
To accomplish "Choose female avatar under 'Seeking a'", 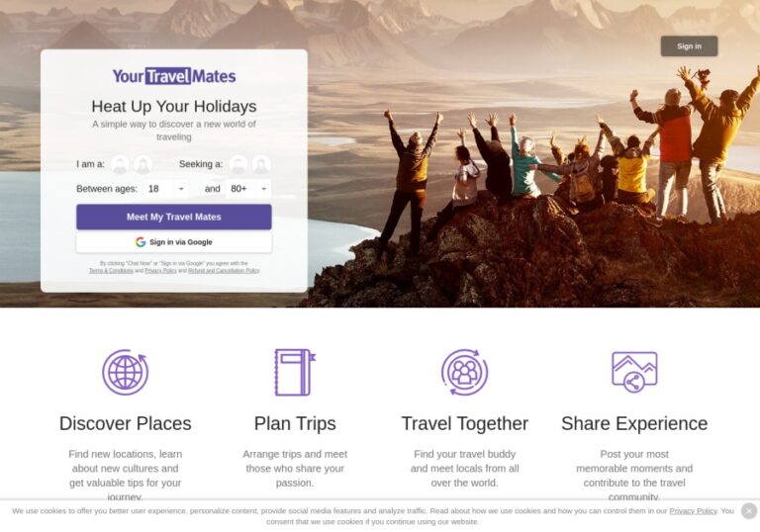I will (x=261, y=164).
